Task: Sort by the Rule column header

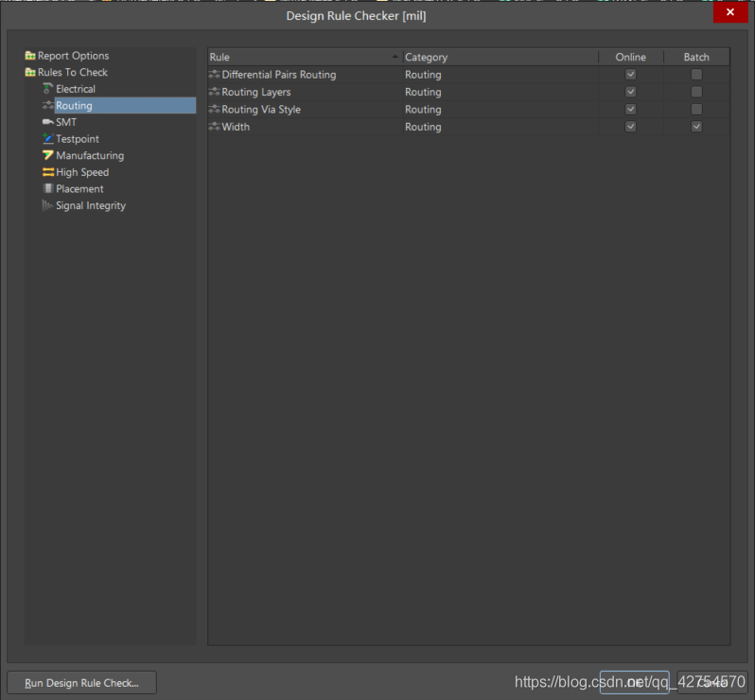Action: click(x=306, y=57)
